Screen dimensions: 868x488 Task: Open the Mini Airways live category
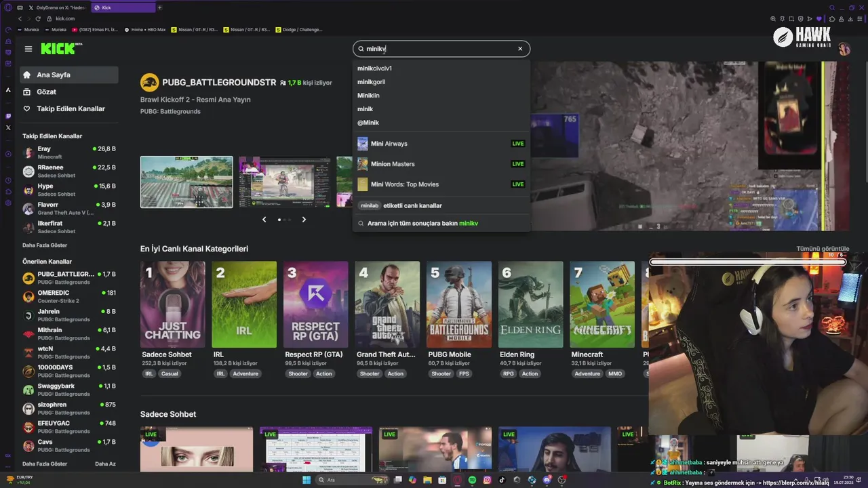(x=441, y=144)
